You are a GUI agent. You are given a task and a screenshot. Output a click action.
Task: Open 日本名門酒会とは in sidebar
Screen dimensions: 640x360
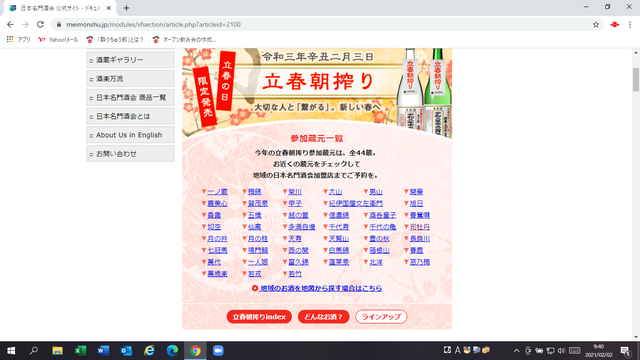click(x=130, y=116)
